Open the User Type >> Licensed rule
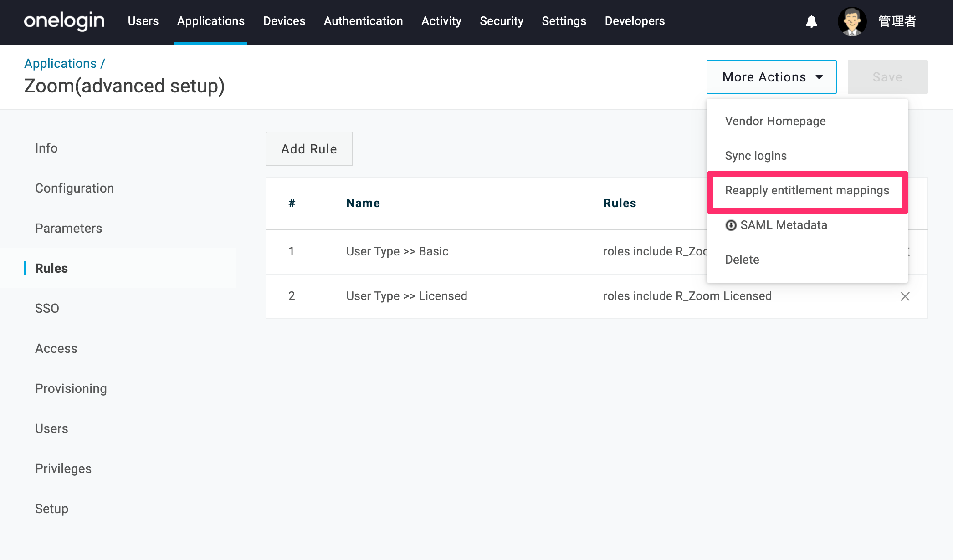Screen dimensions: 953x560 coord(407,296)
